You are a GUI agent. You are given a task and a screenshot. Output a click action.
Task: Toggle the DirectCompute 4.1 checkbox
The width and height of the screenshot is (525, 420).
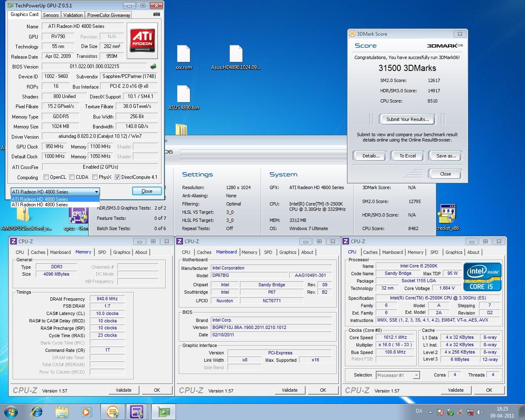tap(117, 177)
